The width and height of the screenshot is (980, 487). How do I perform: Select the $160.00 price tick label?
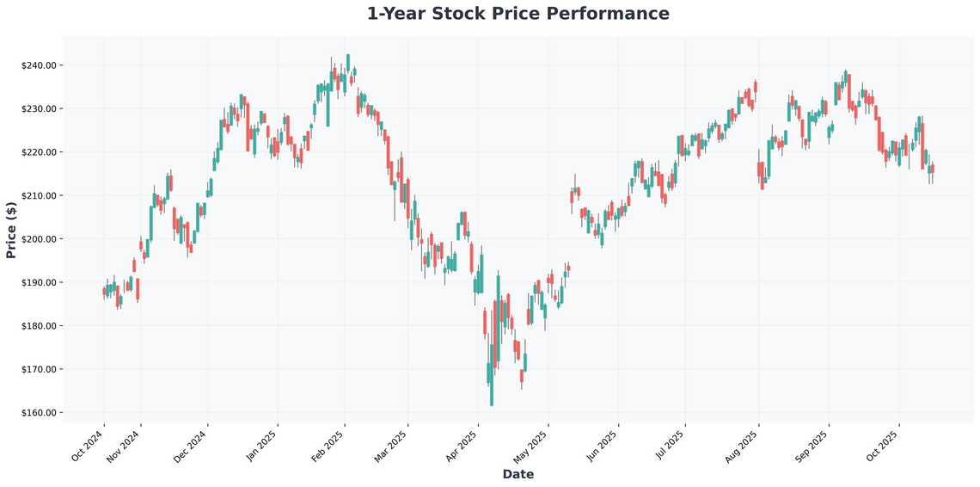point(39,413)
